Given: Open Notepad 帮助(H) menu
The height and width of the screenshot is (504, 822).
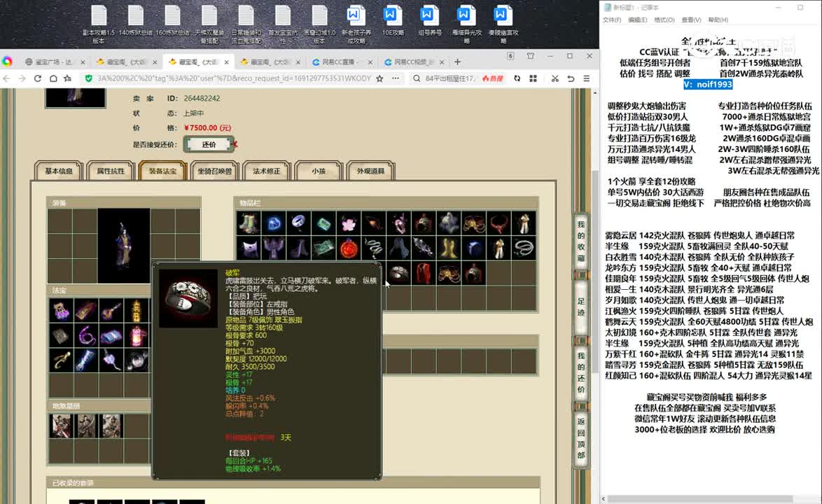Looking at the screenshot, I should pyautogui.click(x=718, y=20).
